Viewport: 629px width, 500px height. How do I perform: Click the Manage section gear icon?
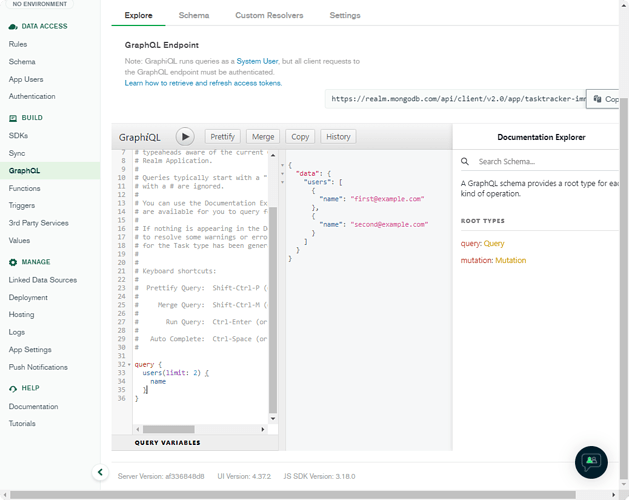click(13, 262)
